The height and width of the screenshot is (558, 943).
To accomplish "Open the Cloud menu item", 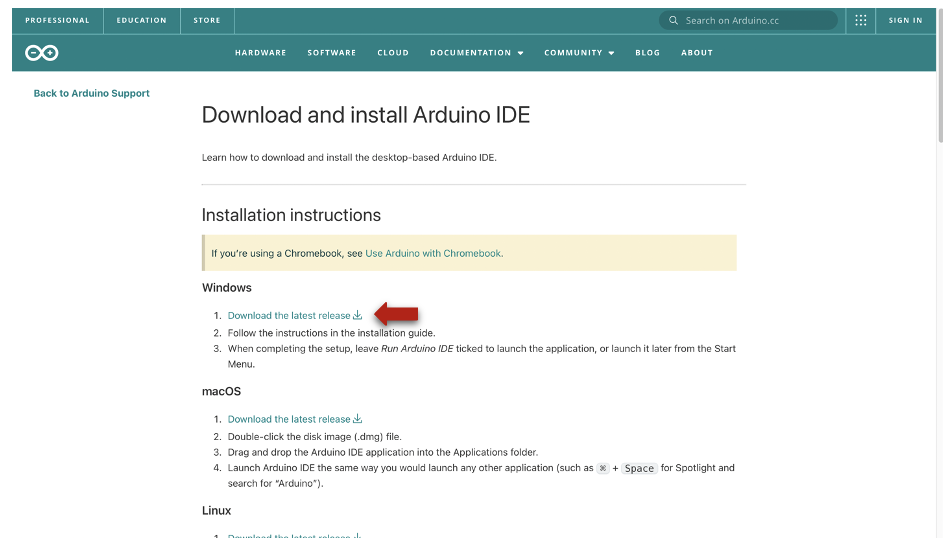I will [x=393, y=53].
